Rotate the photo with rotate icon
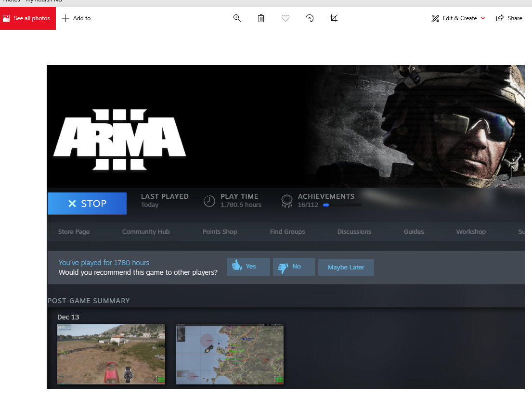532x408 pixels. point(310,18)
